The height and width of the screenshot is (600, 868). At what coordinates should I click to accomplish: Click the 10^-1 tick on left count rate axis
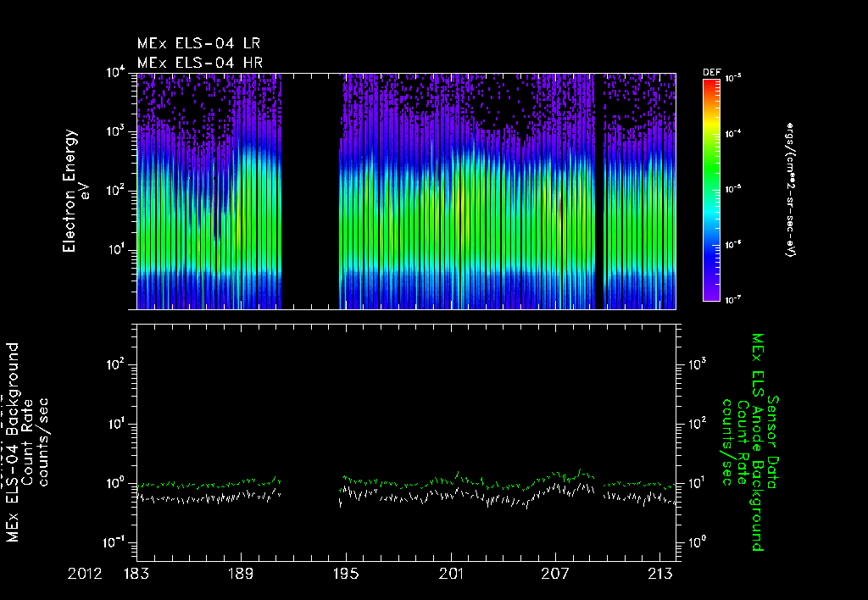(114, 542)
